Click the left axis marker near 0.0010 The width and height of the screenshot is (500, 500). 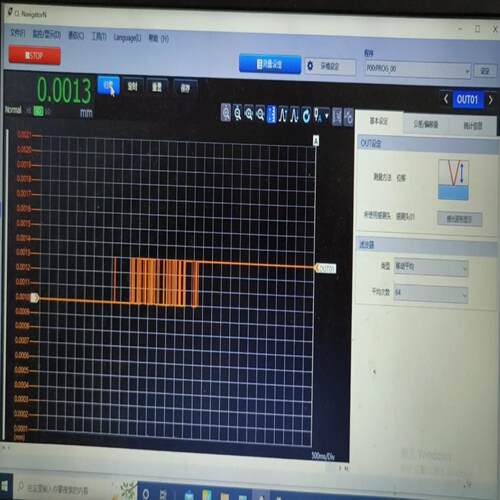tap(35, 298)
